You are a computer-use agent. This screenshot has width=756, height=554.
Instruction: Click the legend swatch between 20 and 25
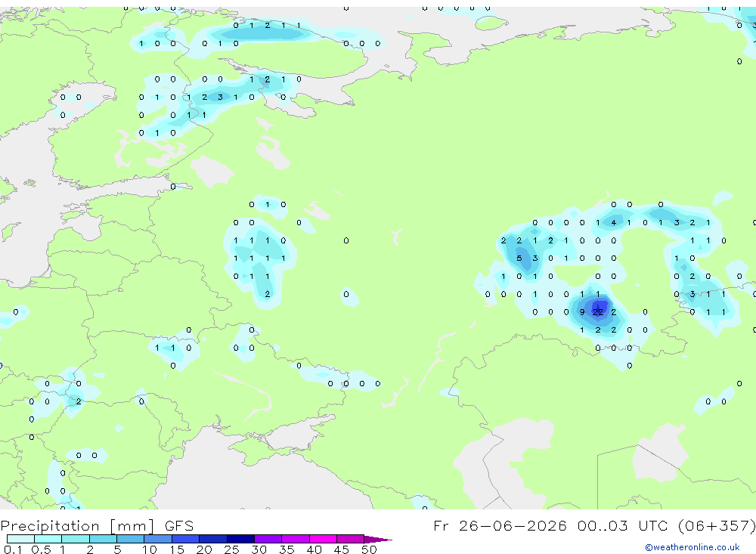213,539
